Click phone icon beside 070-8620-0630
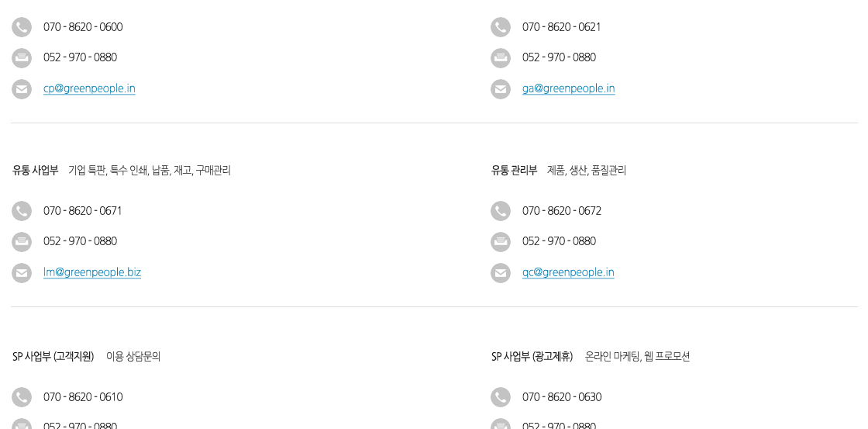The image size is (868, 429). click(501, 397)
